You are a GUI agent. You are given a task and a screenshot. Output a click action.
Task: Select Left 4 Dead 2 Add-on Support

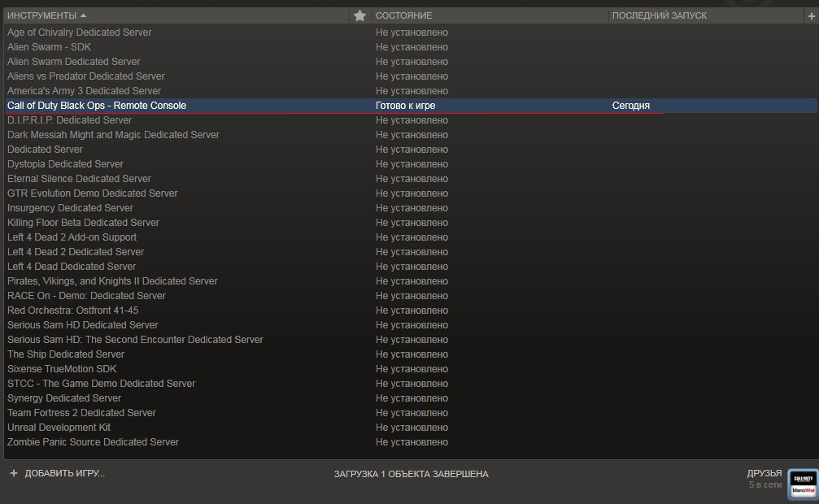pos(72,237)
